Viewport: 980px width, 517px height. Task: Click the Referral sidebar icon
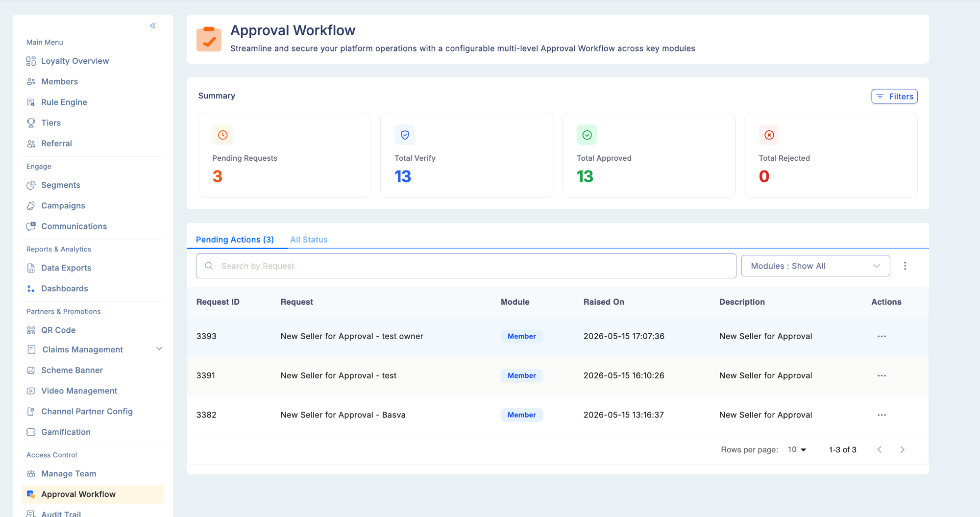pyautogui.click(x=31, y=144)
